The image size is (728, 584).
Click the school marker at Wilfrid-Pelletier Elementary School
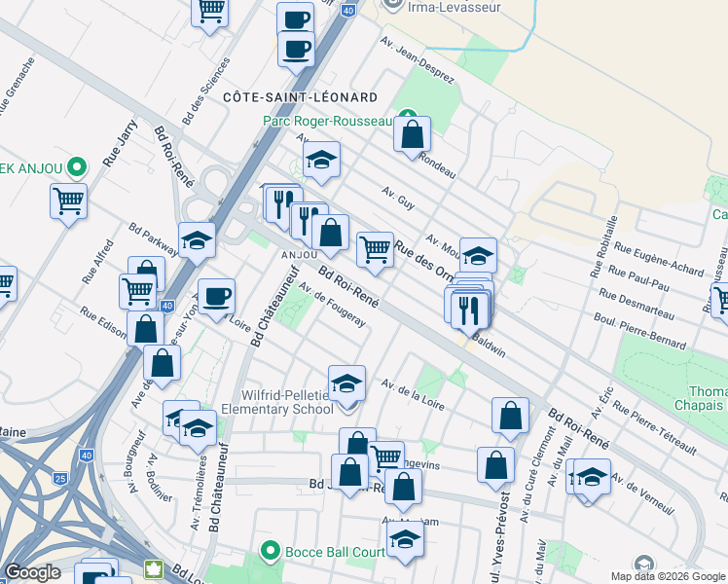click(x=346, y=384)
